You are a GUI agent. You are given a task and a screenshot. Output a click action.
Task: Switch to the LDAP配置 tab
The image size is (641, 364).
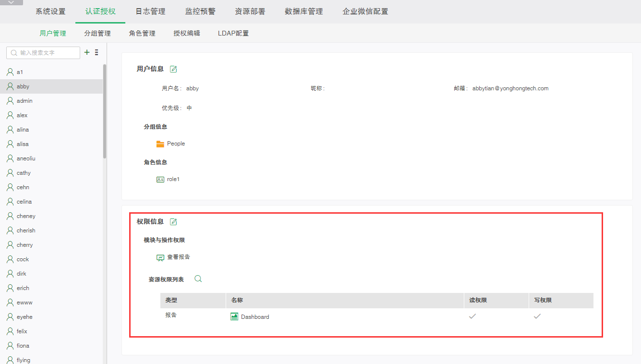(233, 33)
